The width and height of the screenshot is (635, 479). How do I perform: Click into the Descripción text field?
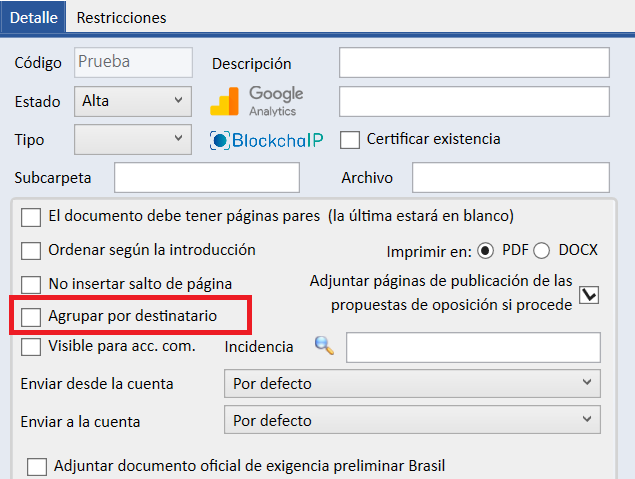tap(474, 63)
